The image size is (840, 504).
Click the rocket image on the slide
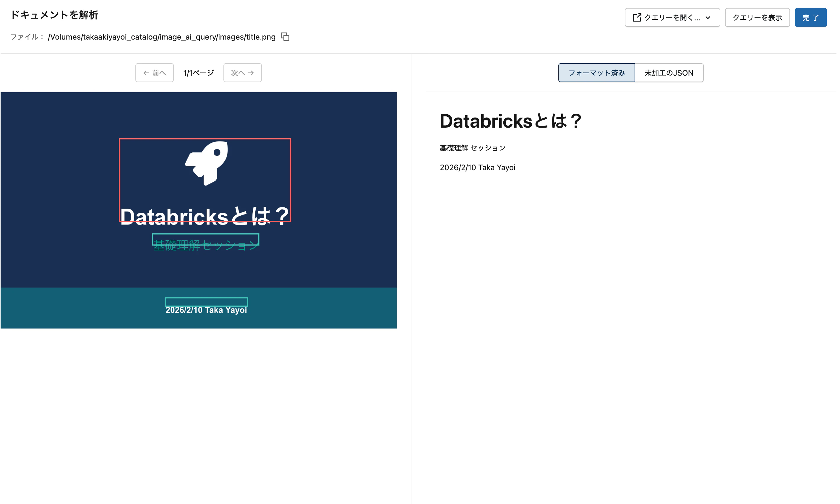pos(207,163)
